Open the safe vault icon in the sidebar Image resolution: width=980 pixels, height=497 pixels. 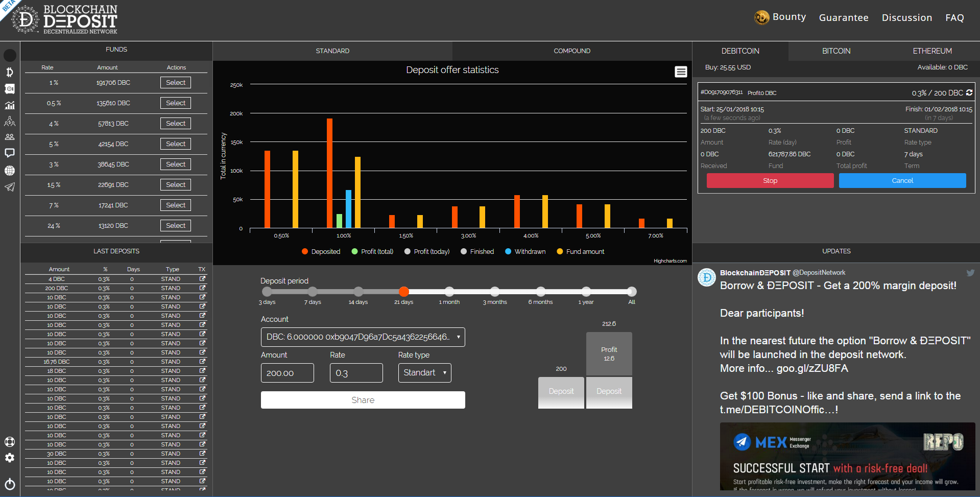pyautogui.click(x=10, y=89)
